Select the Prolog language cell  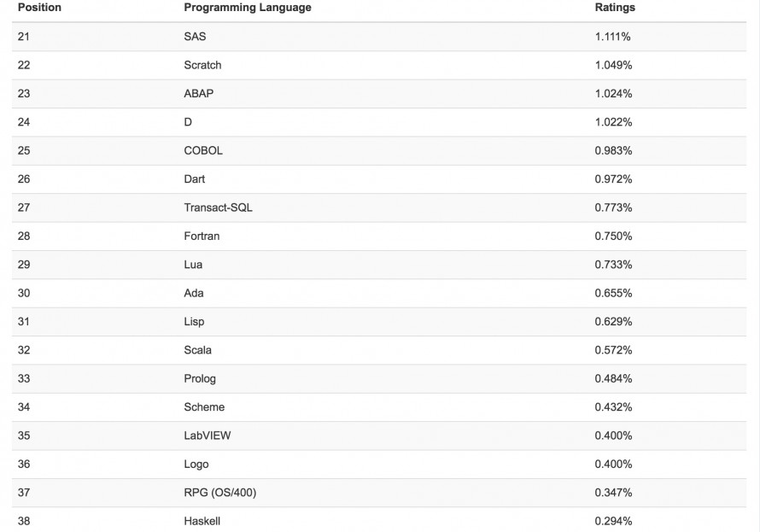[x=200, y=379]
